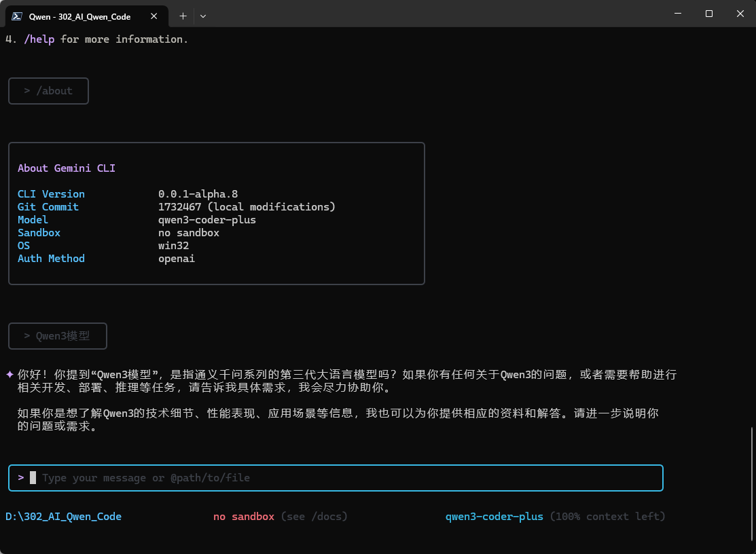The width and height of the screenshot is (756, 554).
Task: Click the response paragraph starting '如果你是想了解Qwen3'
Action: pos(338,420)
